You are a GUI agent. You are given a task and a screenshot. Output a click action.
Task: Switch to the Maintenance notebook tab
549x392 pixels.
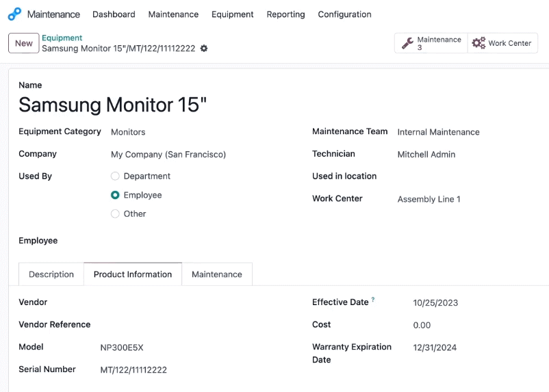(217, 274)
